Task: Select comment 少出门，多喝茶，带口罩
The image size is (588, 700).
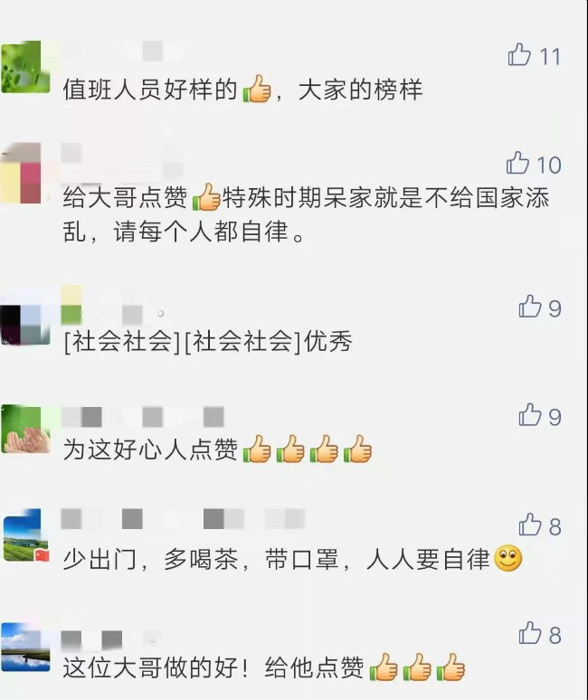Action: tap(292, 559)
